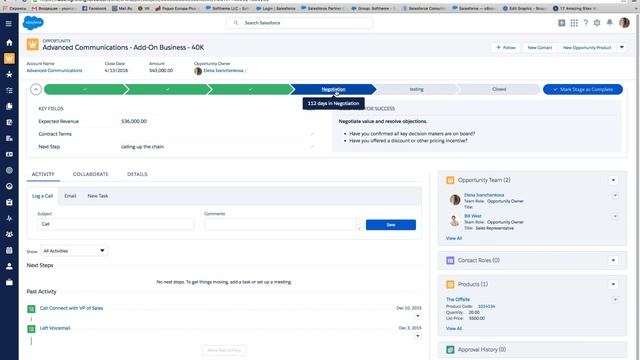Screen dimensions: 640x360
Task: Open the pulse Feed icon in sidebar
Action: pyautogui.click(x=9, y=218)
